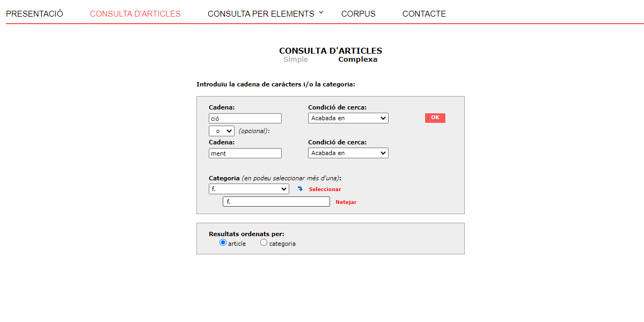This screenshot has width=644, height=322.
Task: Click the selected categories field showing "f."
Action: tap(276, 201)
